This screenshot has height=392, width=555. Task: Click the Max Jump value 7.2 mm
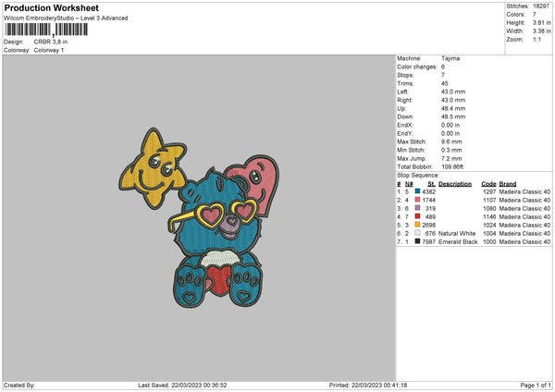click(451, 158)
